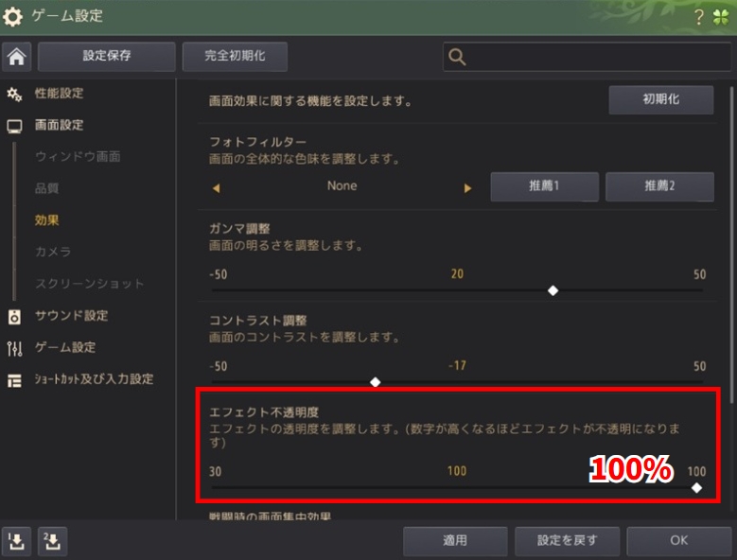This screenshot has width=737, height=560.
Task: Click the green clover icon
Action: pos(721,17)
